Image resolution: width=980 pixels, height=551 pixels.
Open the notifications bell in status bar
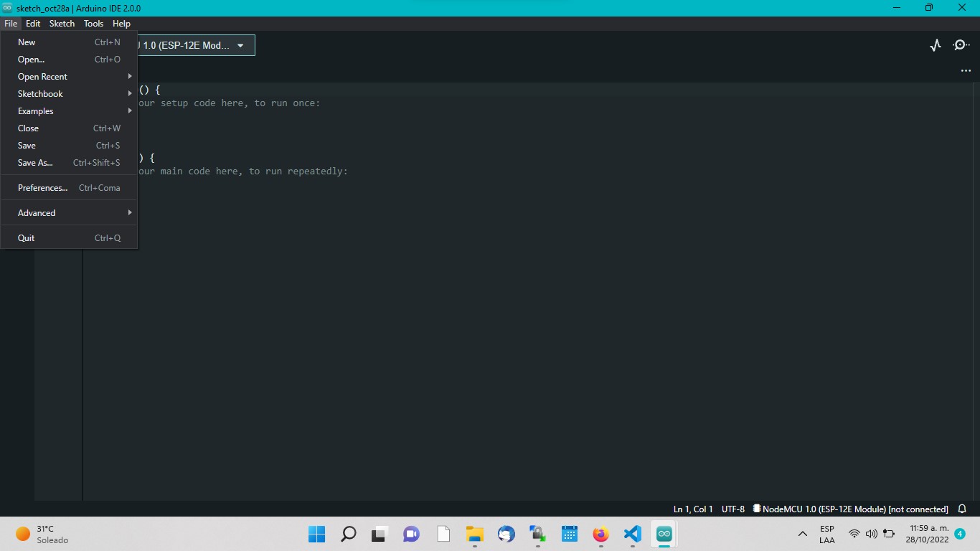pos(963,509)
